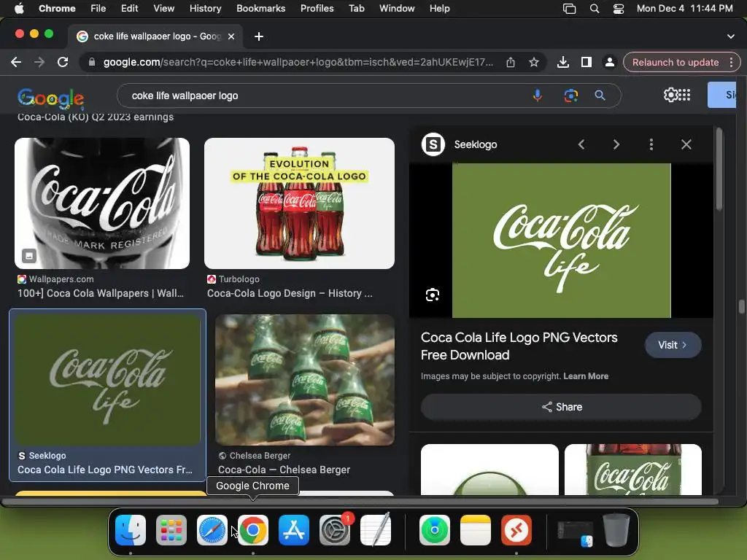Image resolution: width=747 pixels, height=560 pixels.
Task: Open Spotlight search in menu bar
Action: click(x=594, y=9)
